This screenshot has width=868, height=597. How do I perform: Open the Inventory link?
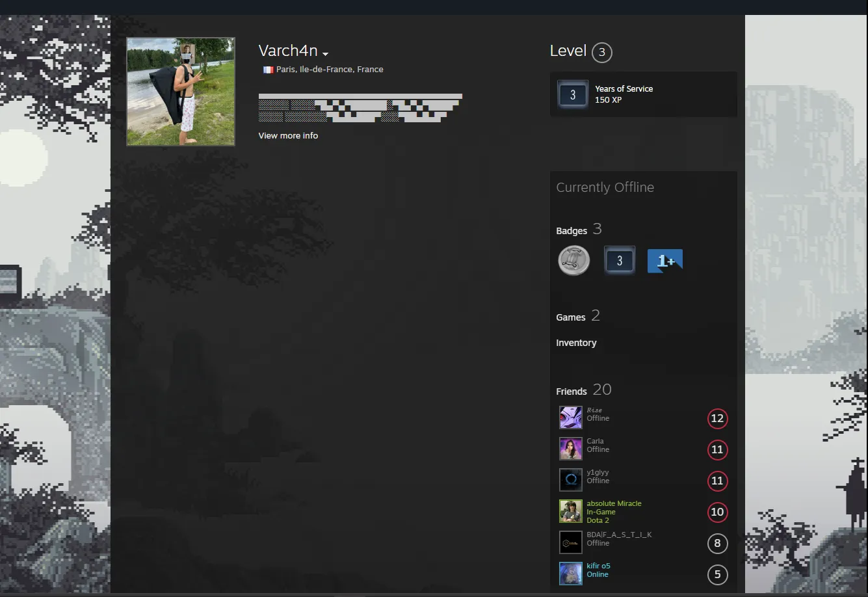(576, 343)
